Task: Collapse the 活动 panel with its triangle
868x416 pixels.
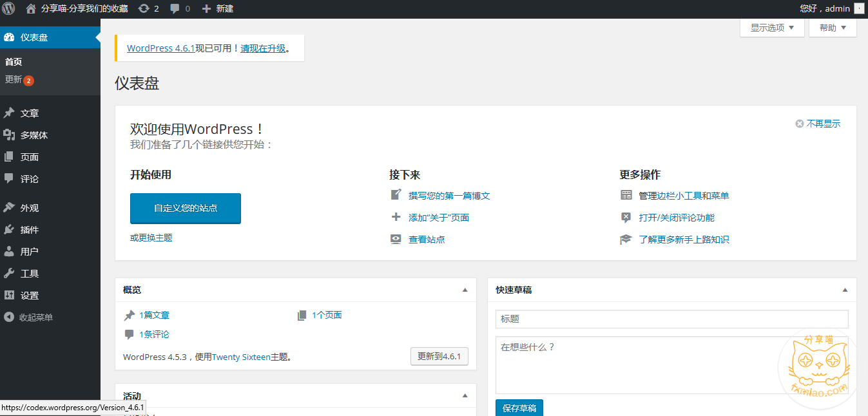Action: pyautogui.click(x=465, y=395)
